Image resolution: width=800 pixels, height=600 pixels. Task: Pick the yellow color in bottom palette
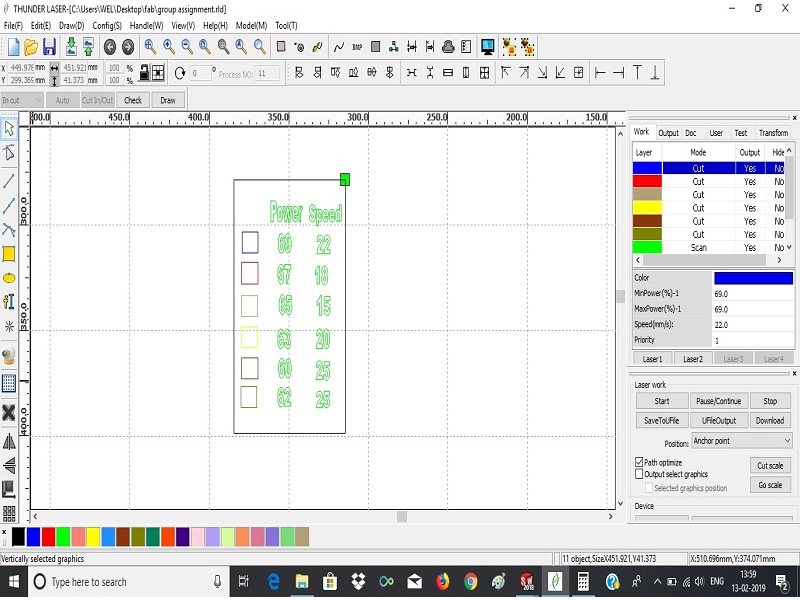[x=93, y=537]
